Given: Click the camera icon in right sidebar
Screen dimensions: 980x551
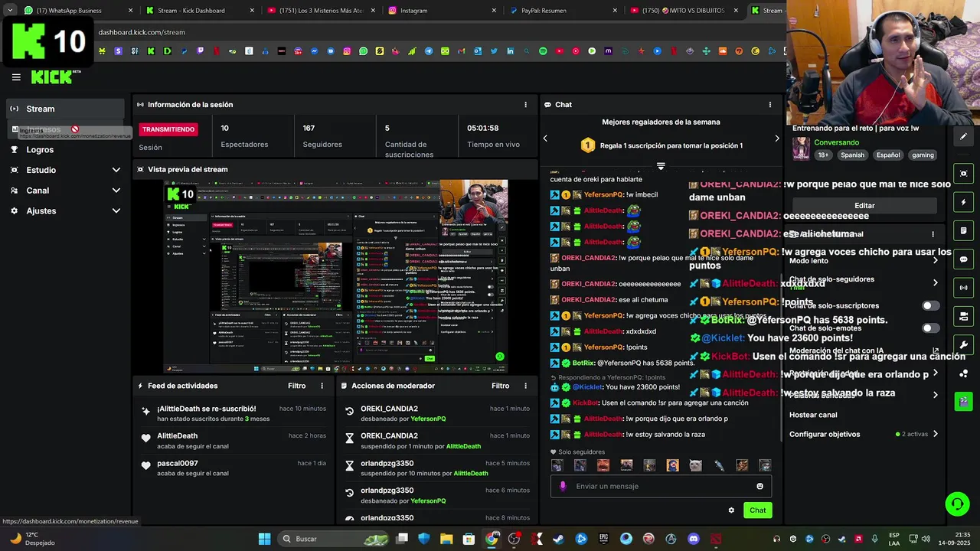Looking at the screenshot, I should coord(964,316).
